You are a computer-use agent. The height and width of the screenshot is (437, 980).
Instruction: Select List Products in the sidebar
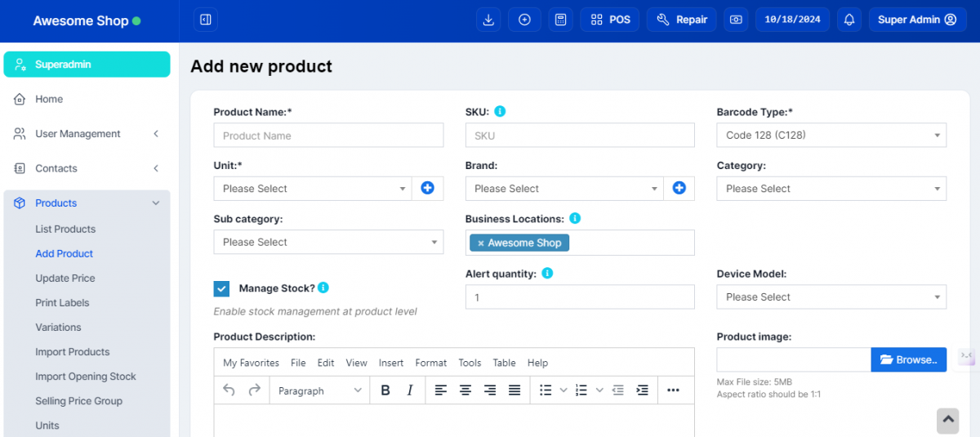65,230
